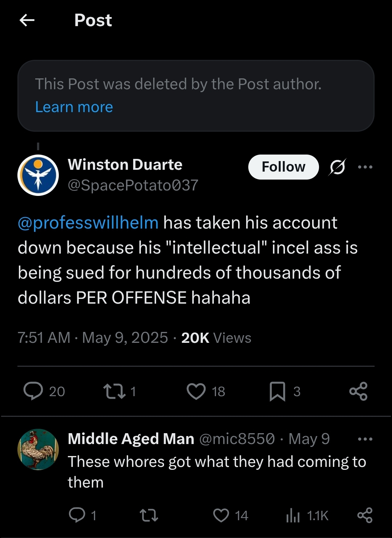Reply to Winston Duarte's post
Screen dimensions: 392x538
33,391
